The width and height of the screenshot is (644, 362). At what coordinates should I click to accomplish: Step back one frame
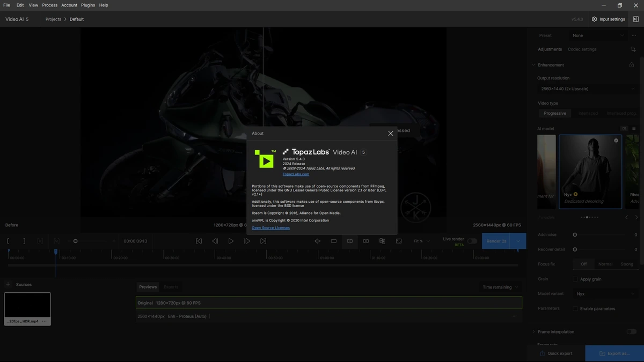215,241
